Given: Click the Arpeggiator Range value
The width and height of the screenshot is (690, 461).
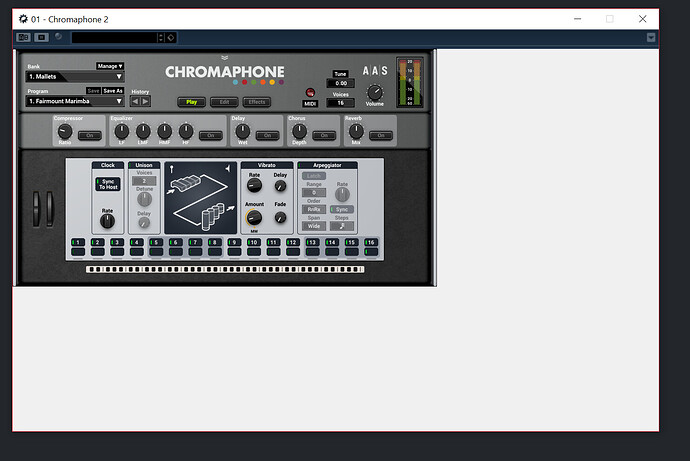Looking at the screenshot, I should pyautogui.click(x=314, y=193).
